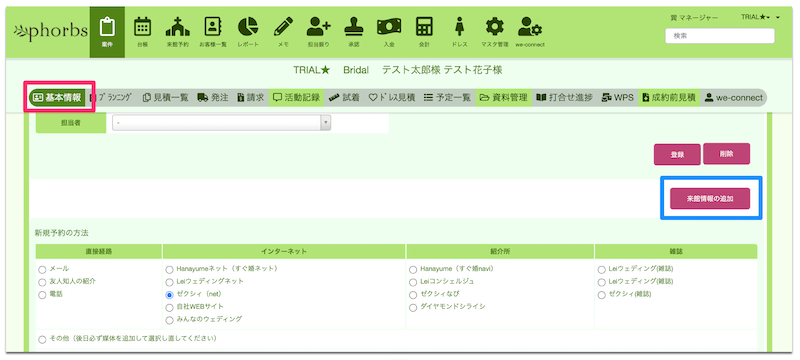Switch to the 活動記録 tab

click(x=296, y=97)
